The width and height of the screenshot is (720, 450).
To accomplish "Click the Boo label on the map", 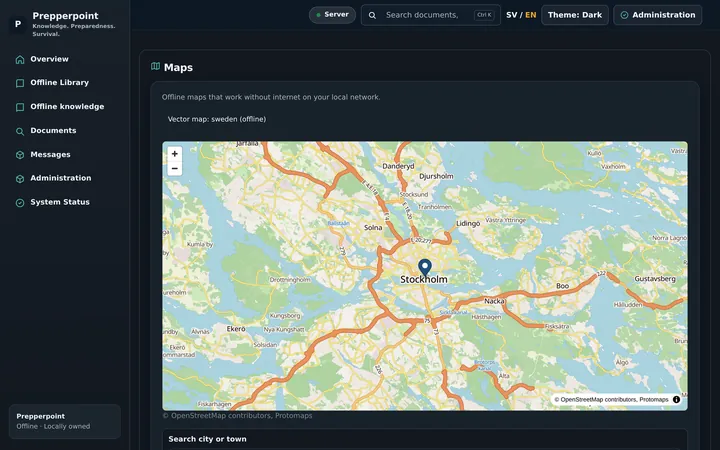I will pyautogui.click(x=562, y=286).
